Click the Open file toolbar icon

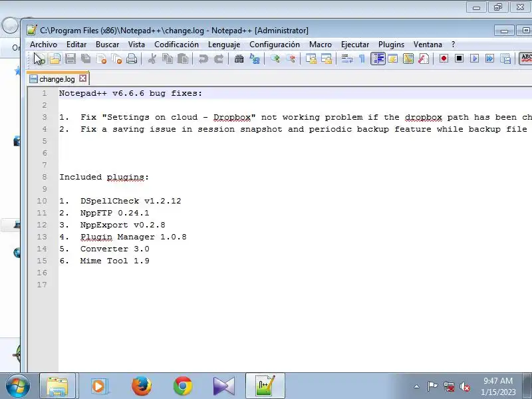click(x=55, y=59)
